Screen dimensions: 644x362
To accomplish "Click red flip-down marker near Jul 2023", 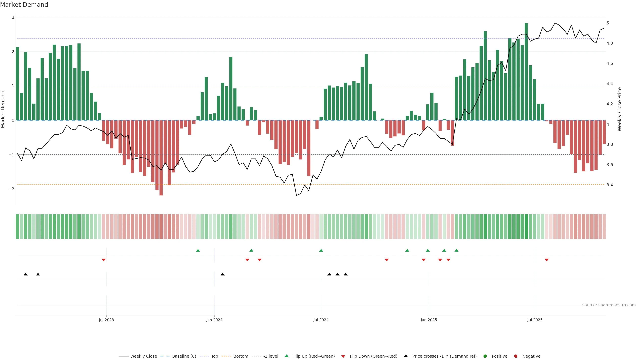I will click(x=103, y=260).
